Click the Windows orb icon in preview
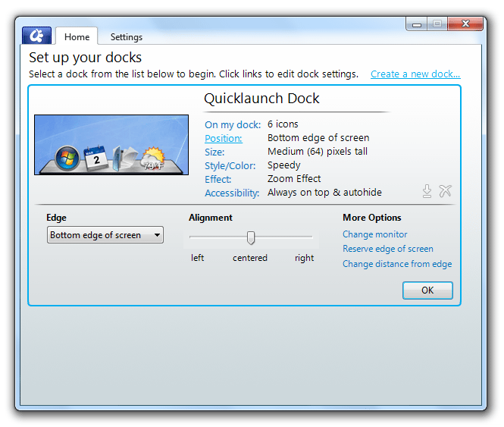This screenshot has height=427, width=504. point(67,158)
